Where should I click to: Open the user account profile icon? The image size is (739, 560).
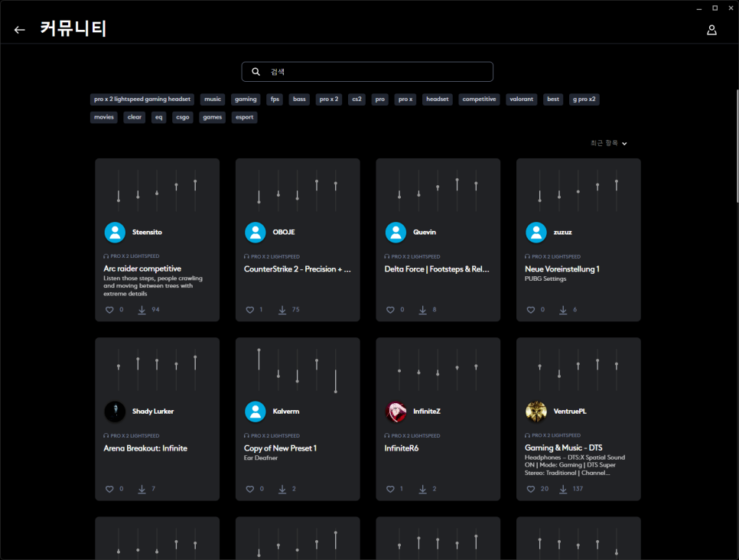pyautogui.click(x=711, y=30)
